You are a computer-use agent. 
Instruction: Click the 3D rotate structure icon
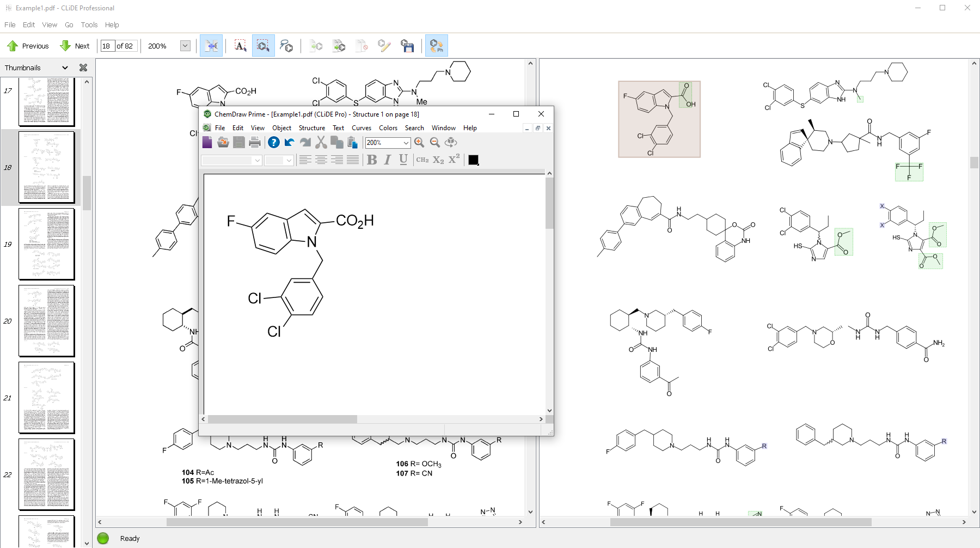point(451,142)
